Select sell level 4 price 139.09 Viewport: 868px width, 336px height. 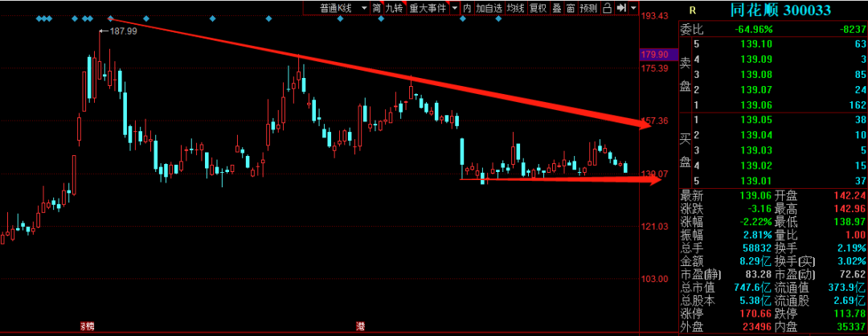[x=756, y=59]
